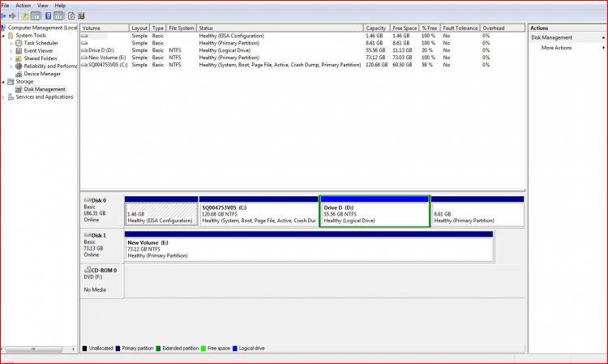This screenshot has height=364, width=608.
Task: Collapse the System Tools tree node
Action: point(3,36)
